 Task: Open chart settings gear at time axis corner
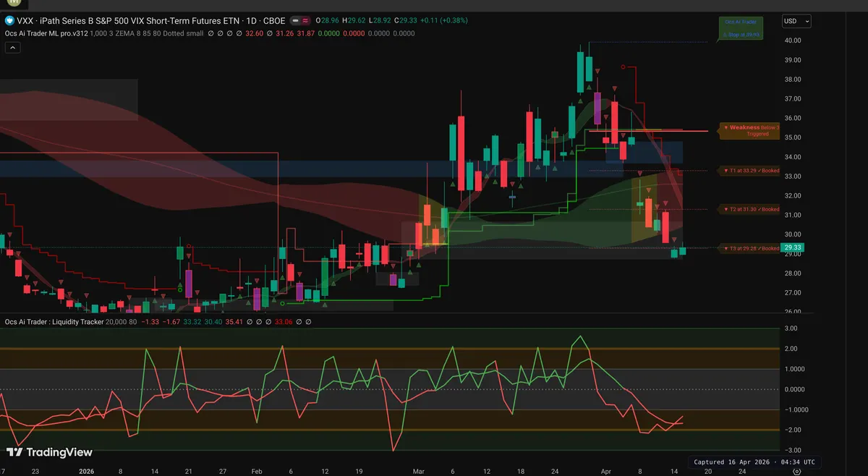[796, 471]
